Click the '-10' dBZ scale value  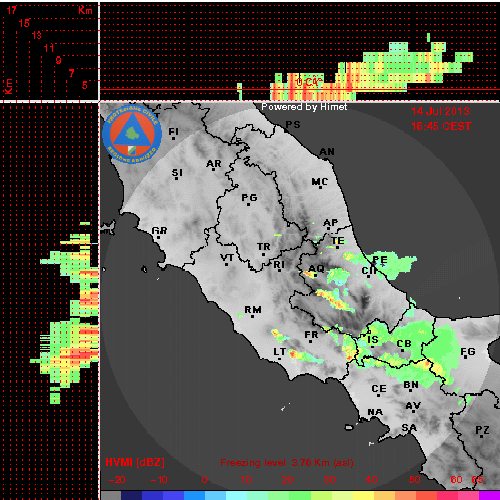coord(159,480)
